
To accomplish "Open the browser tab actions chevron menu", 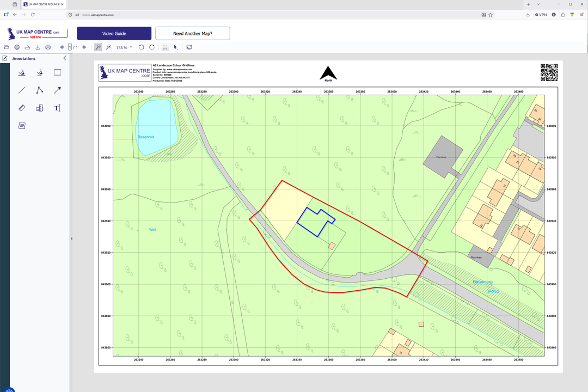I will (x=539, y=4).
